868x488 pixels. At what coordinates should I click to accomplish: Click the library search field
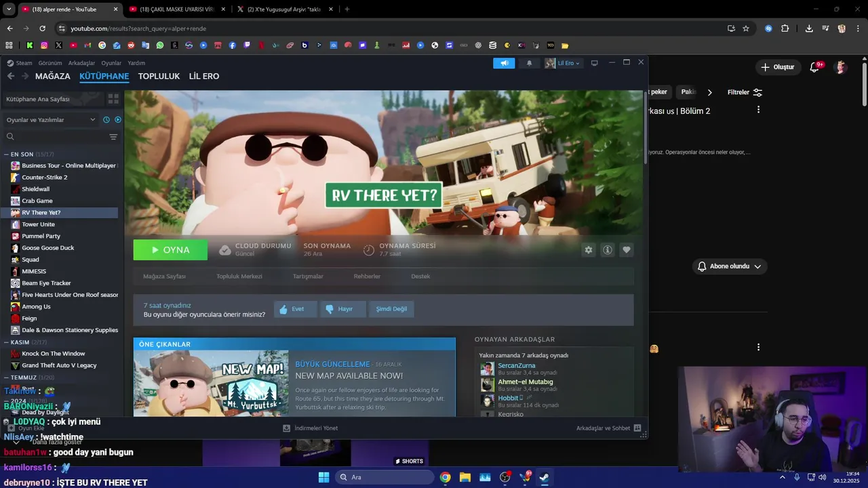tap(56, 137)
